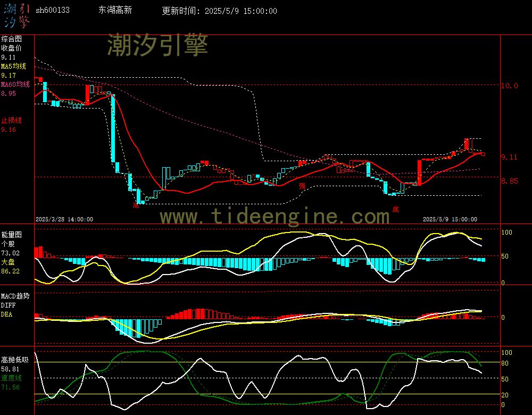
Task: Click the DIFF legend label
Action: 8,305
